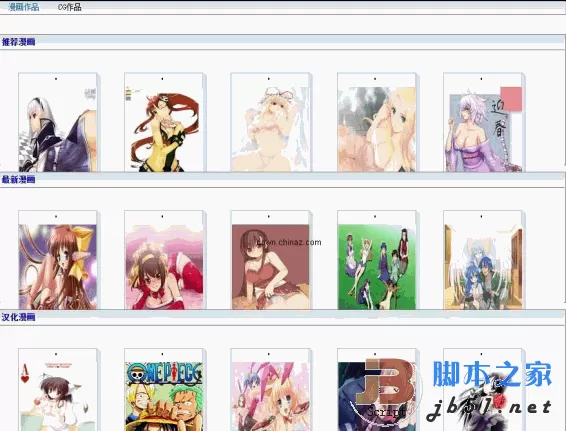Image resolution: width=566 pixels, height=431 pixels.
Task: Click the 汉化漫画 section heading
Action: pyautogui.click(x=18, y=317)
